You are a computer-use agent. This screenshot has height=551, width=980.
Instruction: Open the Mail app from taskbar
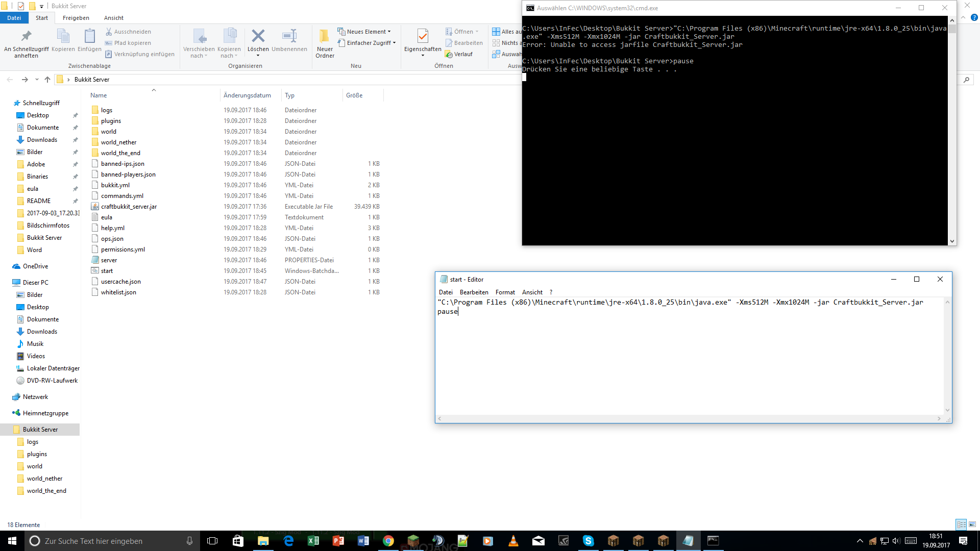538,541
